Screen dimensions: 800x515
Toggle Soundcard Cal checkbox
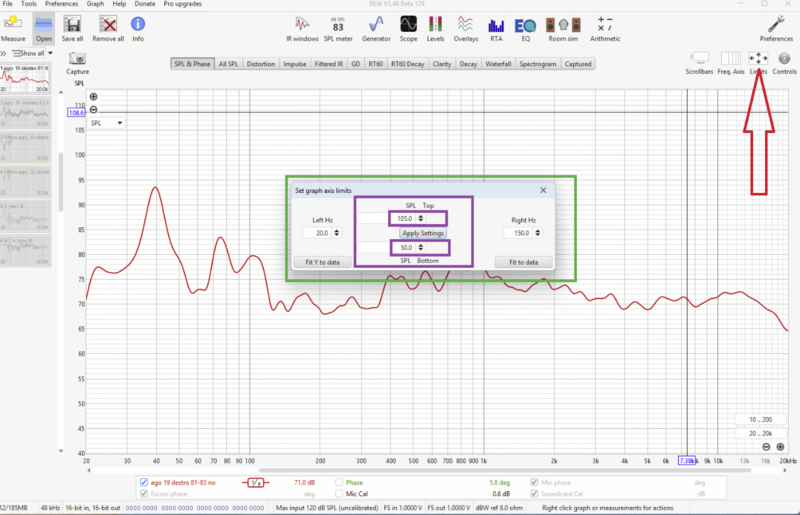(x=534, y=494)
